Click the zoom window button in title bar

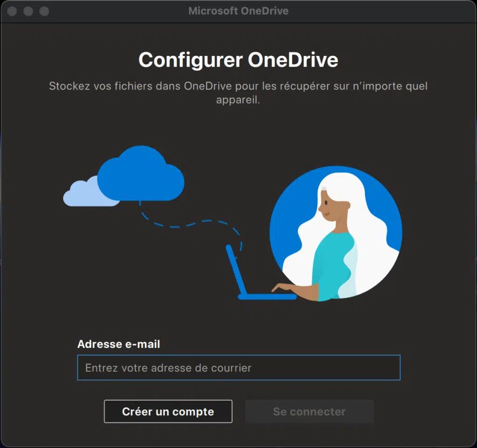44,11
